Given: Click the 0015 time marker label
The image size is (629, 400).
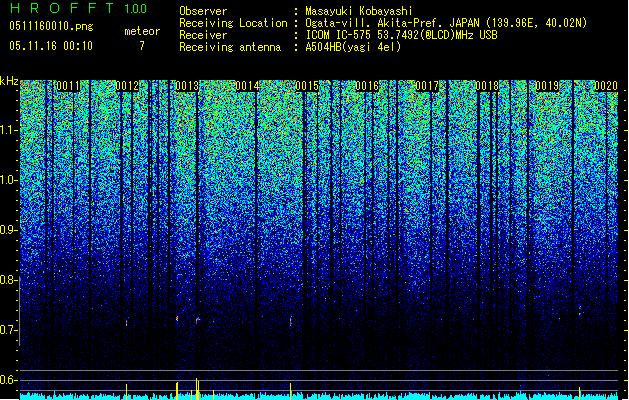Looking at the screenshot, I should click(307, 86).
